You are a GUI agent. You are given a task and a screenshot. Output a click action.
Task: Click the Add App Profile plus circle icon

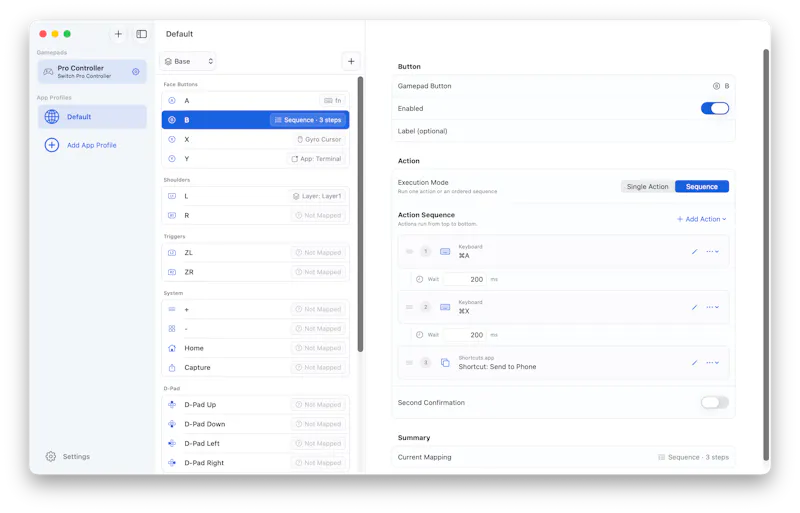tap(52, 145)
